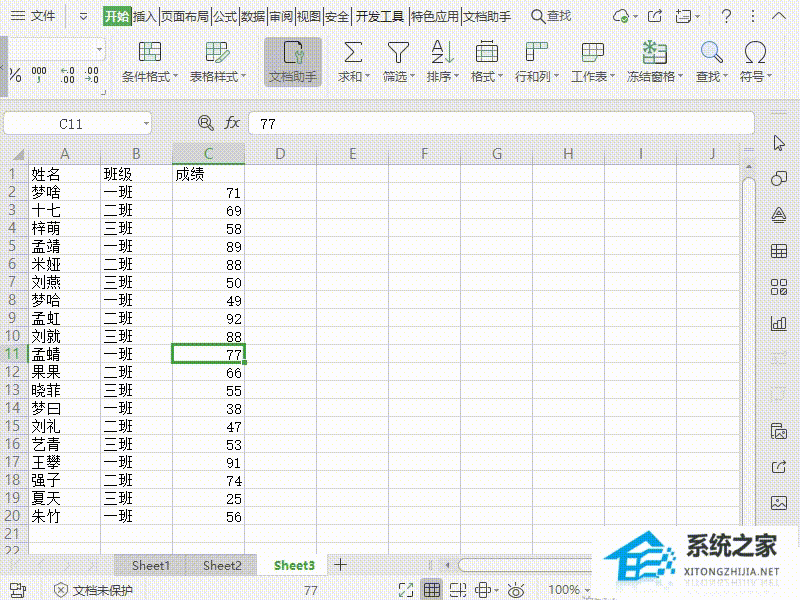Expand the Name Box dropdown arrow

(146, 123)
